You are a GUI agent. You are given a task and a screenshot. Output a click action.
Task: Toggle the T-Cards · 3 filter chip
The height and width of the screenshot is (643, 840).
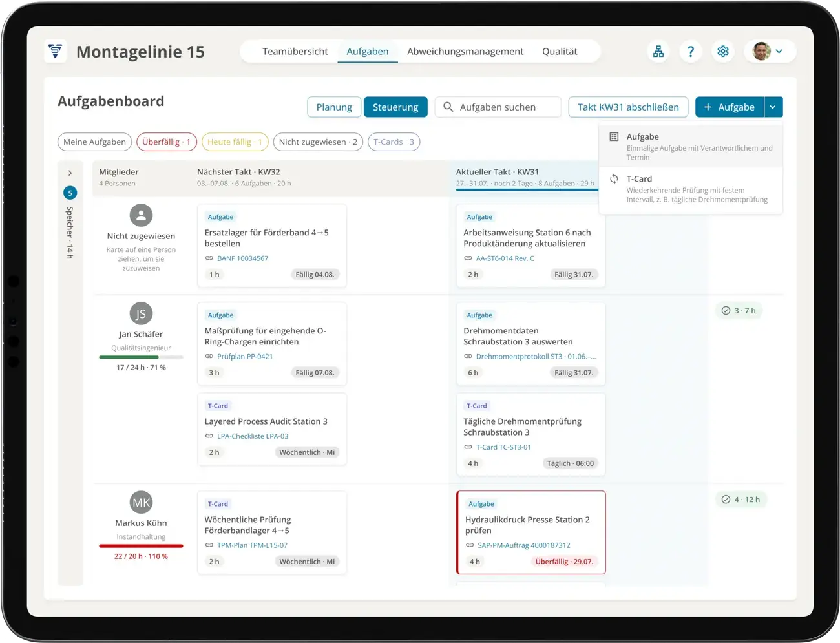394,142
